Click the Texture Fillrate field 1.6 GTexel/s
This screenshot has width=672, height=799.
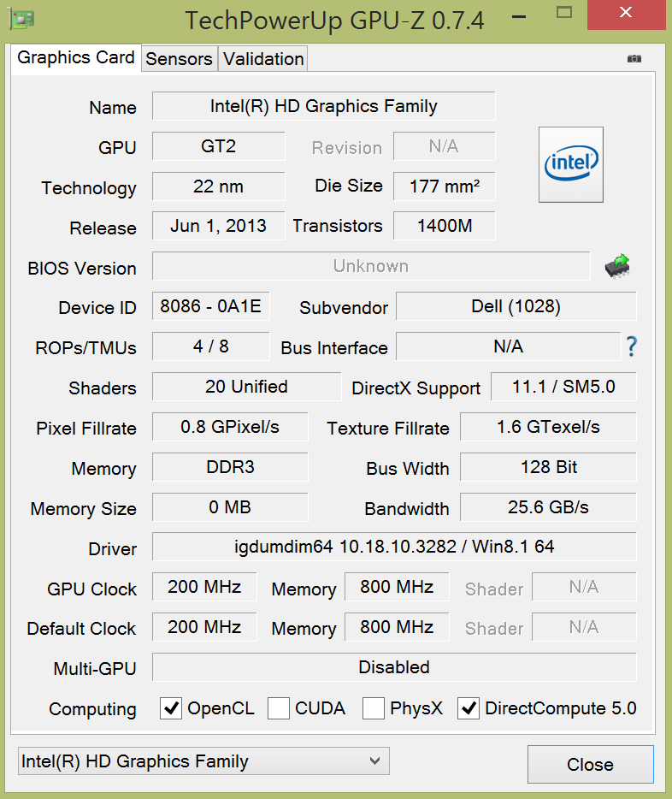point(548,427)
